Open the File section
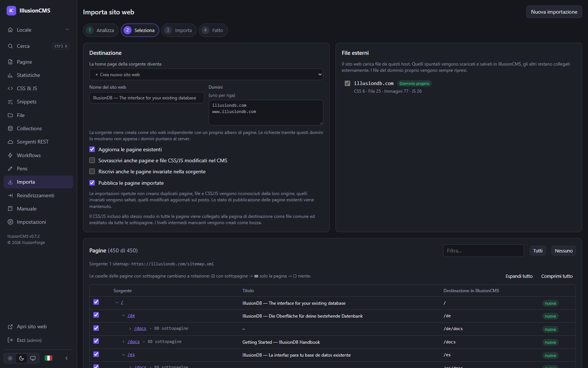588x368 pixels. pos(38,115)
